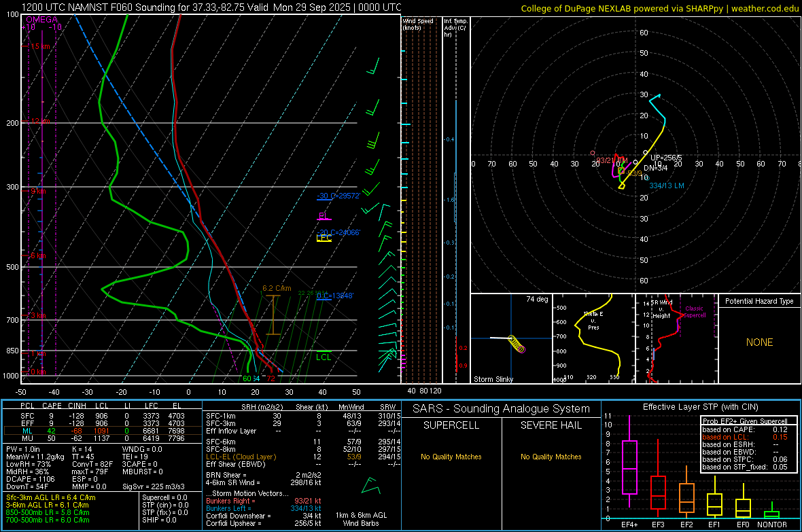Click the UP=256/5 hodograph label
Viewport: 802px width, 532px height.
pyautogui.click(x=666, y=158)
